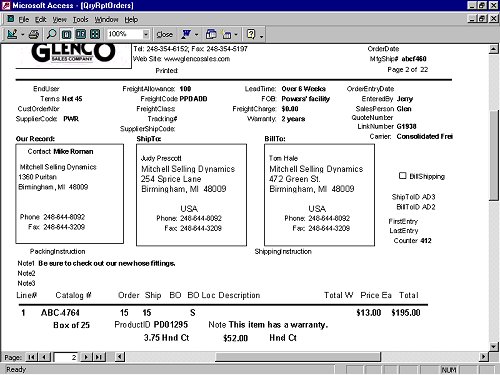Click the Access document control icon
The image size is (500, 375).
click(x=10, y=19)
